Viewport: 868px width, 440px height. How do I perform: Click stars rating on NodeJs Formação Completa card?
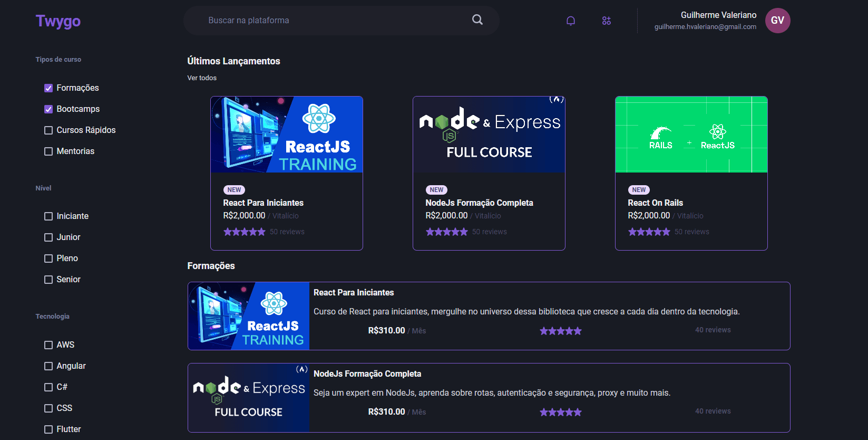(447, 232)
